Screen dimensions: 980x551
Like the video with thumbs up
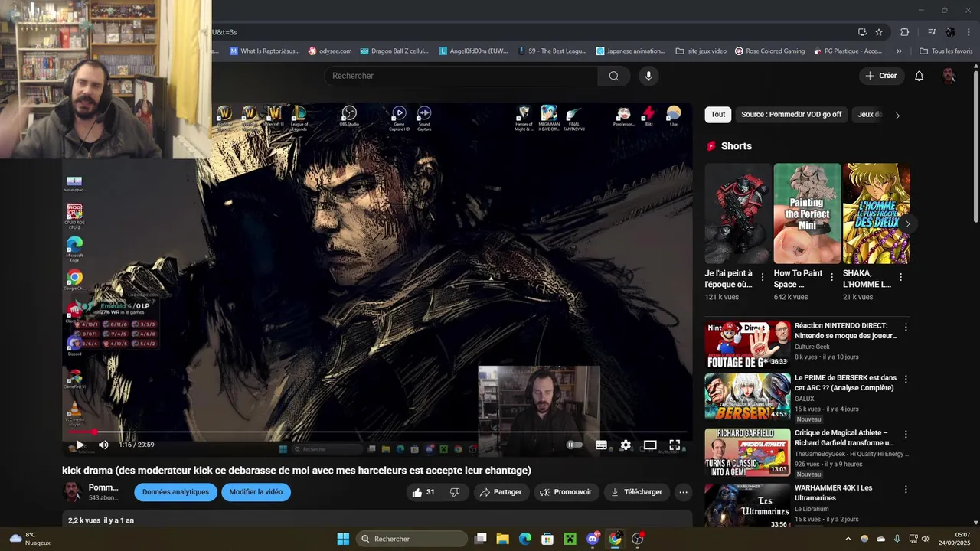[x=423, y=492]
